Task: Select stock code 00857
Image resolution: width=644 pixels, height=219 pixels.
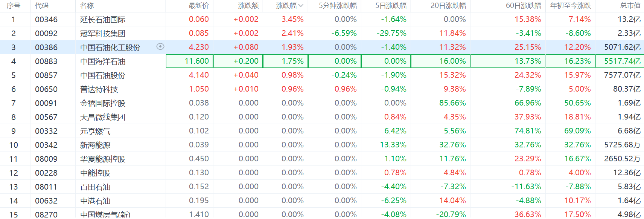Action: 46,75
